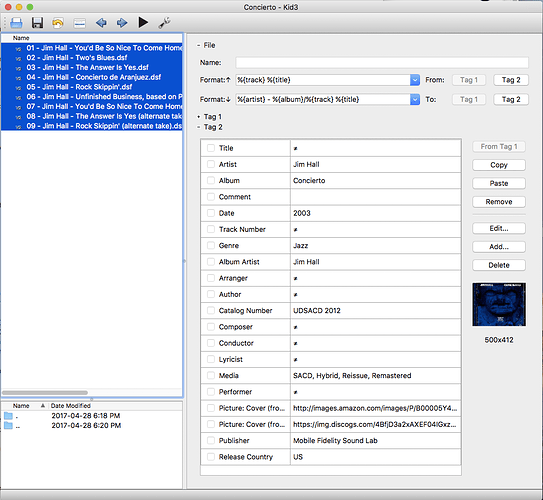543x500 pixels.
Task: Tick the Composer checkbox
Action: (211, 327)
